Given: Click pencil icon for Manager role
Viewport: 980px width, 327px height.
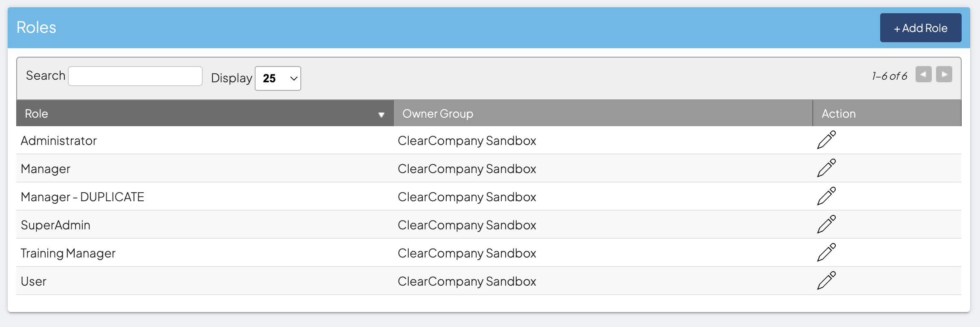Looking at the screenshot, I should [x=826, y=168].
